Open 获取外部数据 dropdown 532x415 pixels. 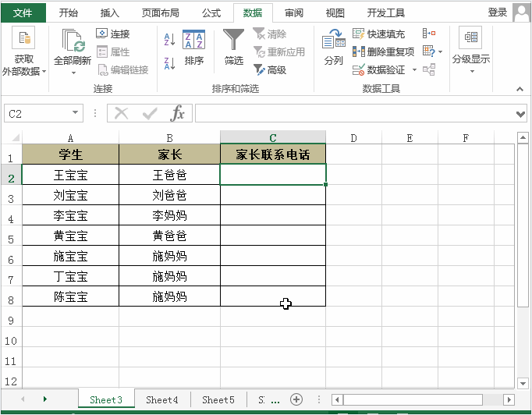click(x=23, y=51)
